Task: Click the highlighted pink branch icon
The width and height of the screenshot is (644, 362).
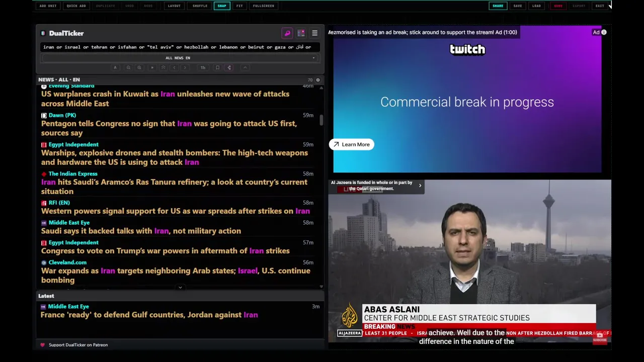Action: (x=229, y=67)
